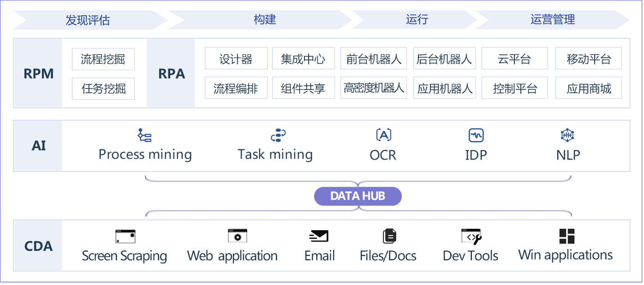Click the NLP network icon
This screenshot has width=644, height=285.
(567, 135)
